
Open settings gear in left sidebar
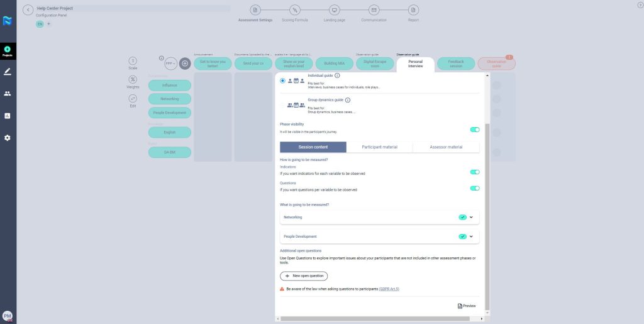pos(8,138)
